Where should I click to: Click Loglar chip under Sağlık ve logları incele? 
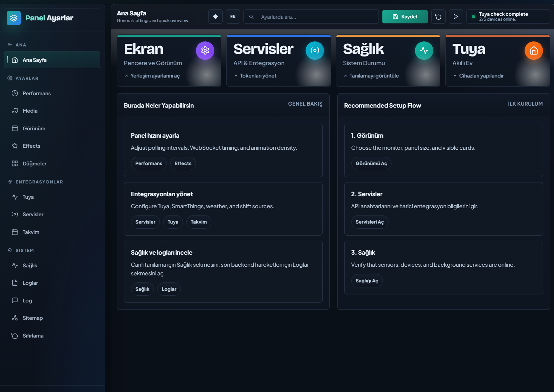(x=169, y=289)
